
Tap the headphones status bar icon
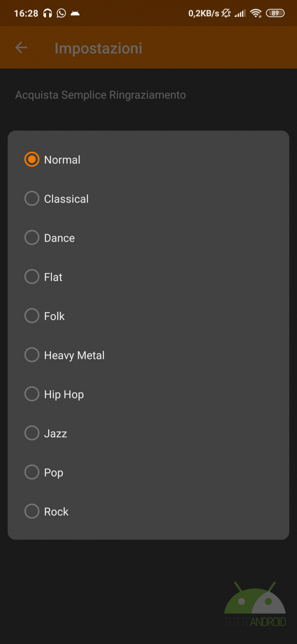click(47, 13)
